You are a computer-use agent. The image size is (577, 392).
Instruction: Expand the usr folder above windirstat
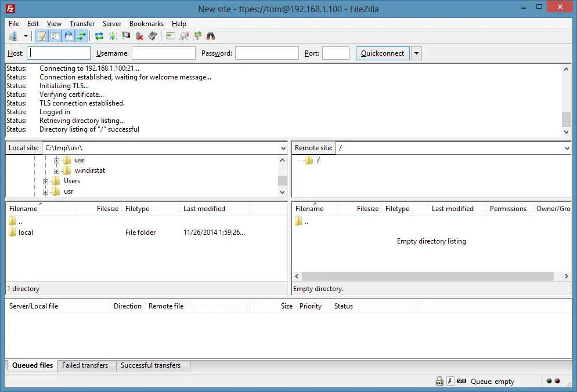coord(56,161)
